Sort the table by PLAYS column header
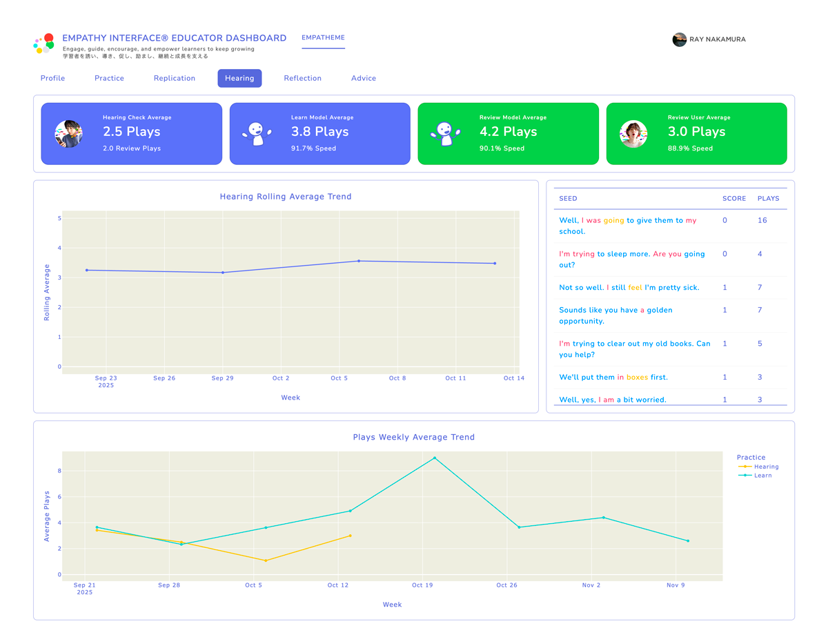The width and height of the screenshot is (828, 644). pyautogui.click(x=768, y=198)
